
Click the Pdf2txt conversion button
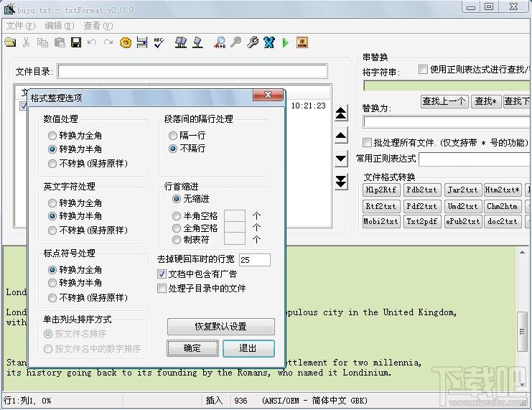[421, 206]
